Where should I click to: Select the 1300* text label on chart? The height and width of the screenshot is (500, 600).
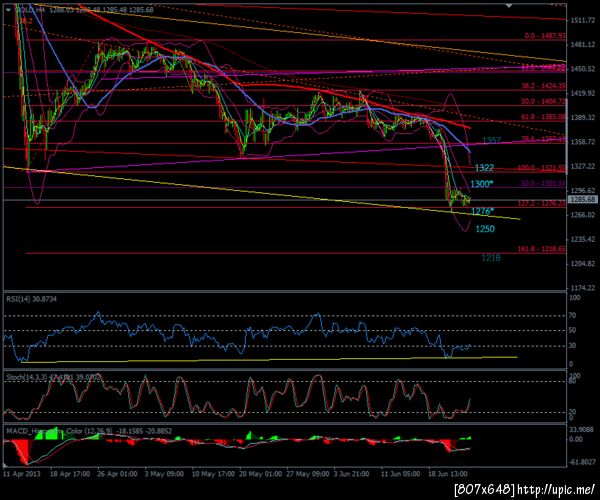482,184
